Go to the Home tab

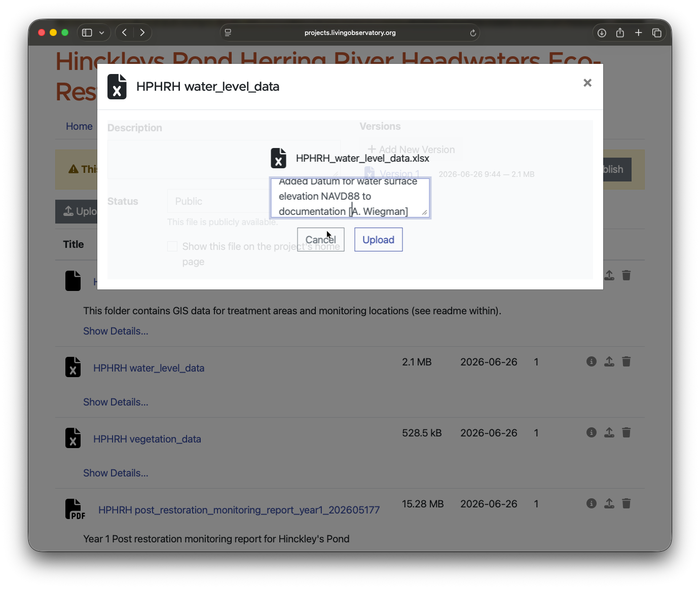[79, 126]
